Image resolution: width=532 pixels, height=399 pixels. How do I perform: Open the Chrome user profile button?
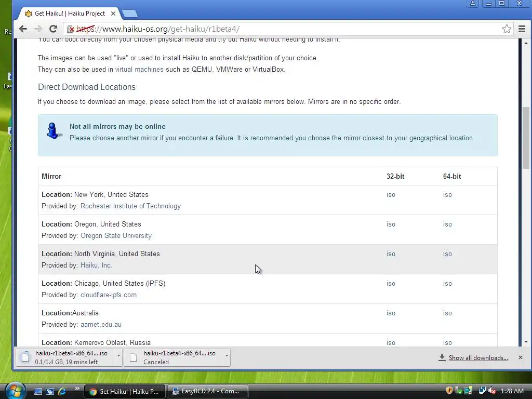472,4
